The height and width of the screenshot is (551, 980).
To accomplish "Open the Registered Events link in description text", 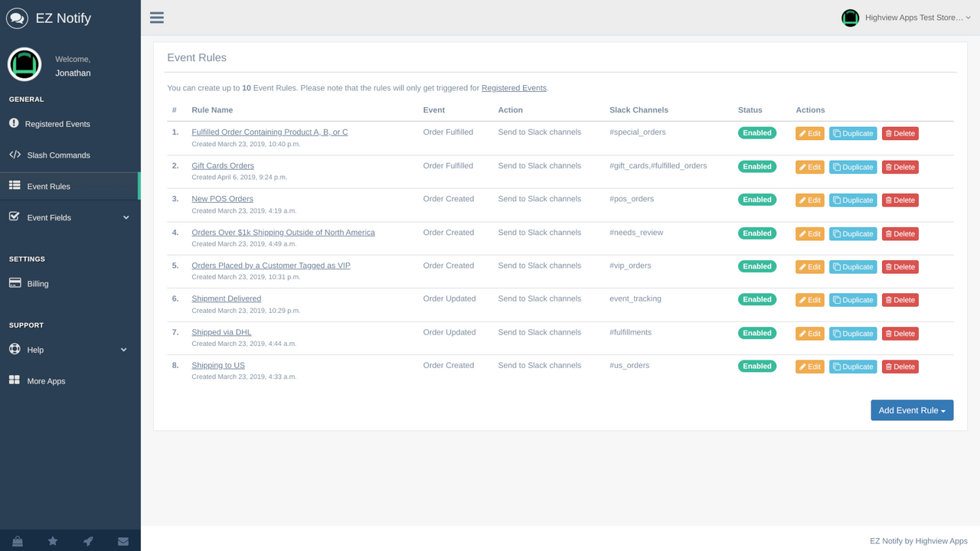I will point(514,87).
